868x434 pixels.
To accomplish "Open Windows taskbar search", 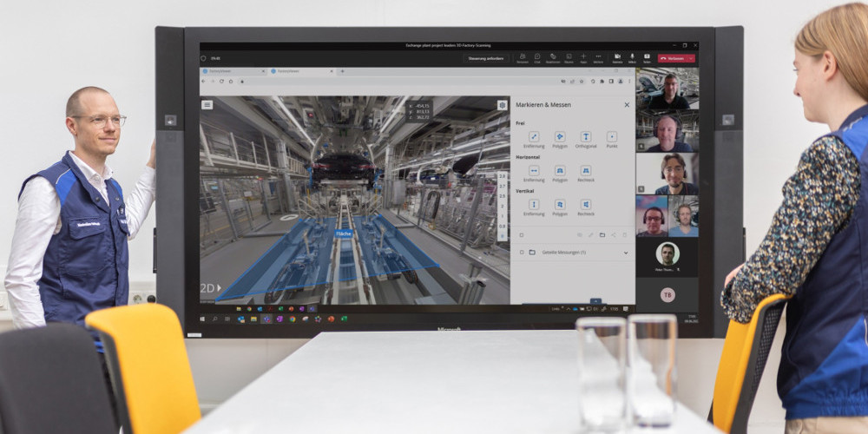I will 214,319.
